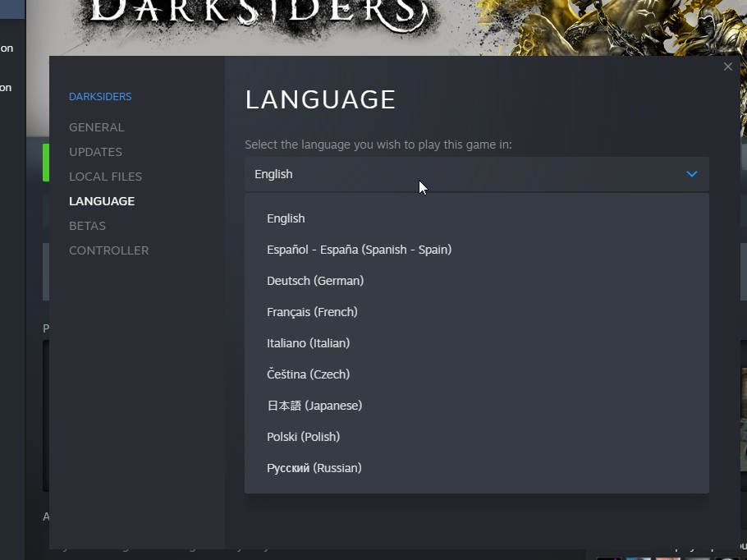Choose English from the language list

tap(476, 218)
